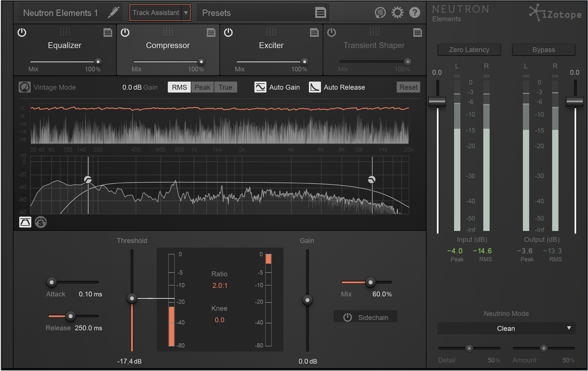
Task: Grab the Equalizer module reorder handle
Action: click(65, 32)
